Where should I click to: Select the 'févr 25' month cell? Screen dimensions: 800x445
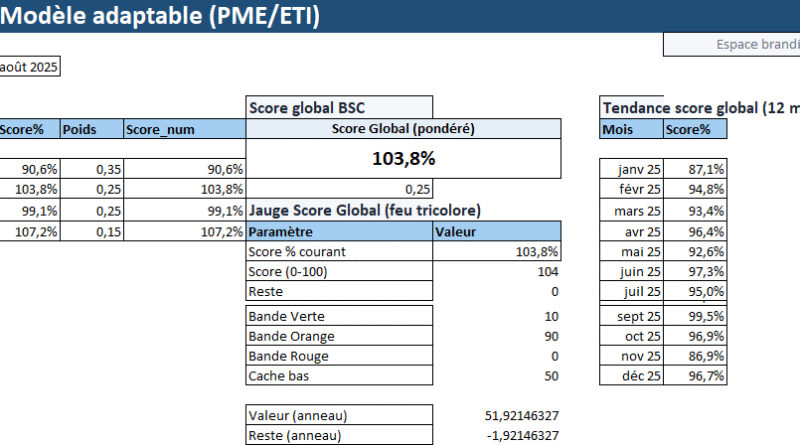coord(632,189)
